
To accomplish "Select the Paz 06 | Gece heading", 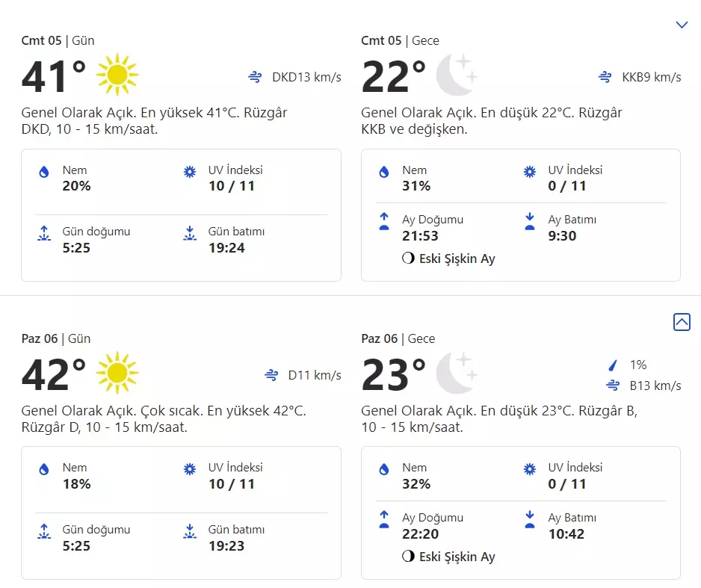I will coord(400,338).
